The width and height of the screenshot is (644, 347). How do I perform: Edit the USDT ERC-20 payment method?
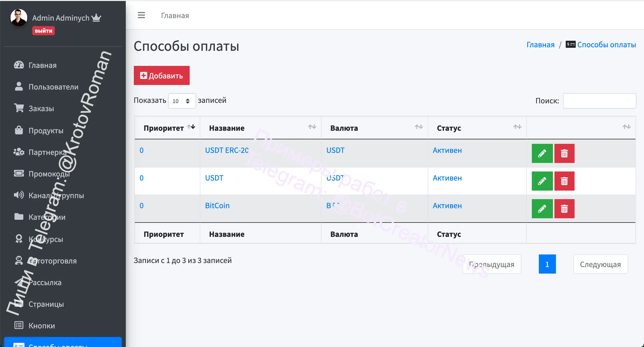(x=542, y=153)
